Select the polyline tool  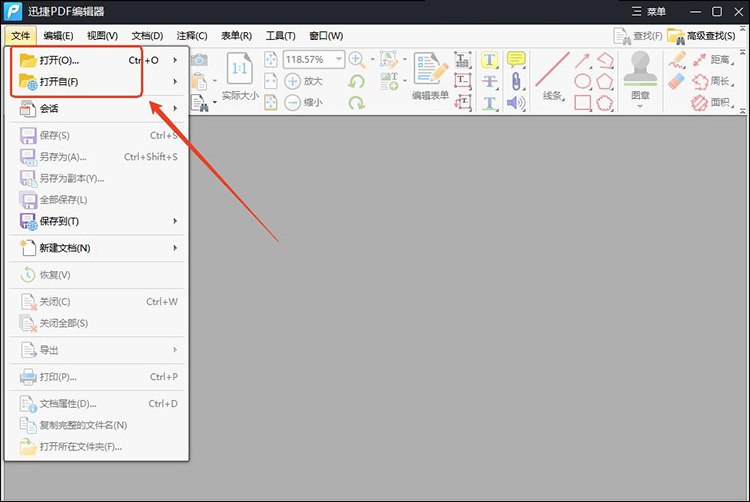605,60
